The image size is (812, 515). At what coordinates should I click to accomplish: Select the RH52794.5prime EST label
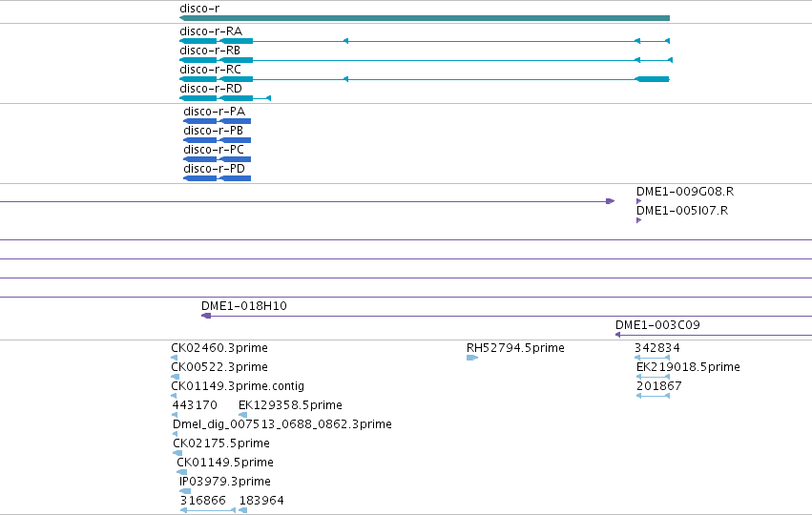516,348
